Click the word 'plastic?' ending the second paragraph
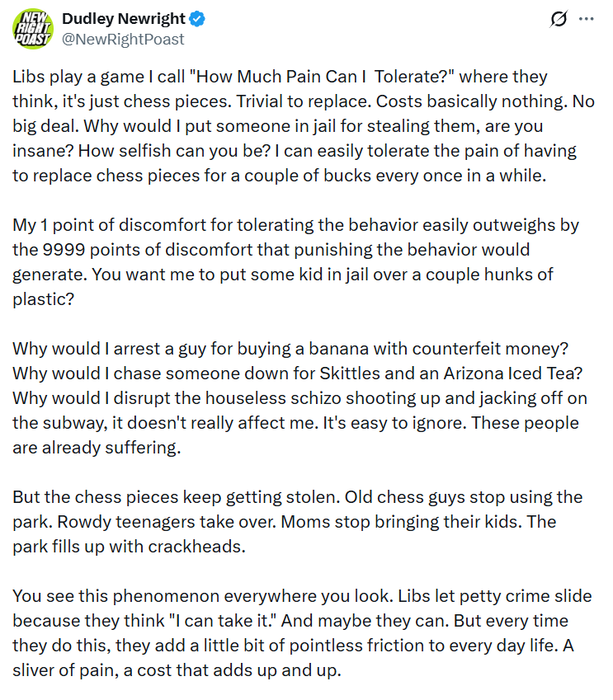 (43, 299)
